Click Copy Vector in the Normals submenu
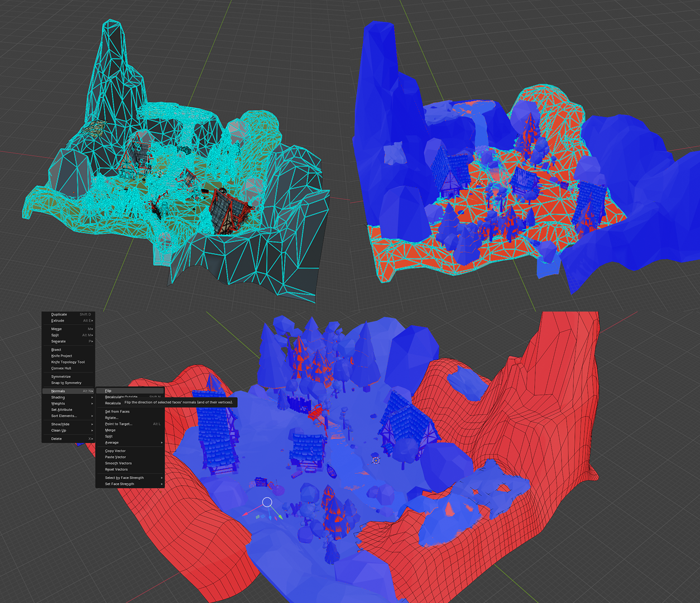Viewport: 700px width, 603px height. point(114,451)
